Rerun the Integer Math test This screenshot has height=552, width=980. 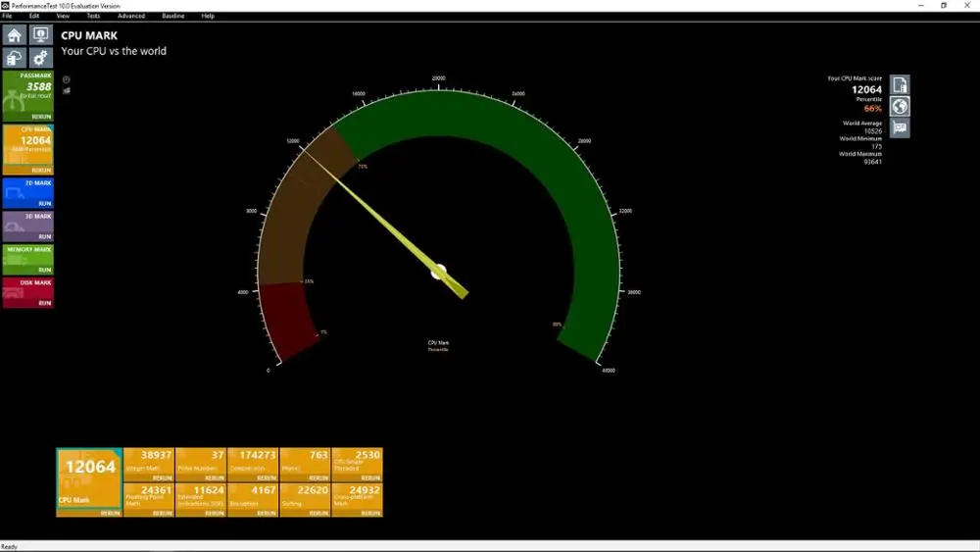[x=162, y=477]
